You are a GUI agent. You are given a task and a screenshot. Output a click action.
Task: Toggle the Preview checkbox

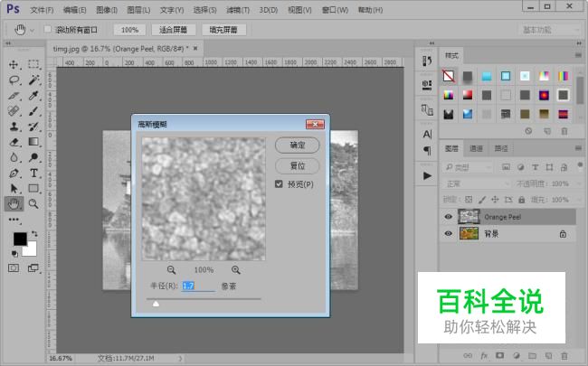click(x=279, y=184)
